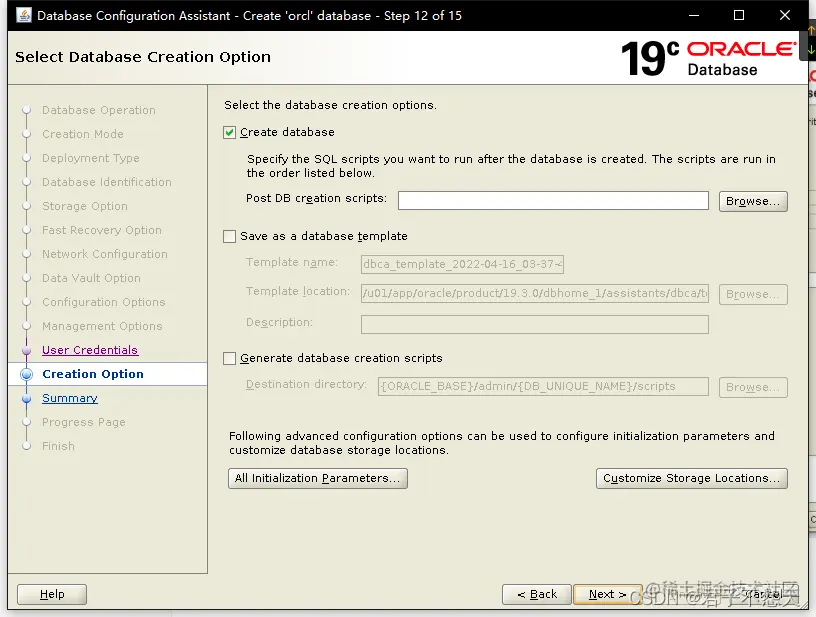Open Customize Storage Locations dialog
Viewport: 816px width, 617px height.
pyautogui.click(x=692, y=479)
